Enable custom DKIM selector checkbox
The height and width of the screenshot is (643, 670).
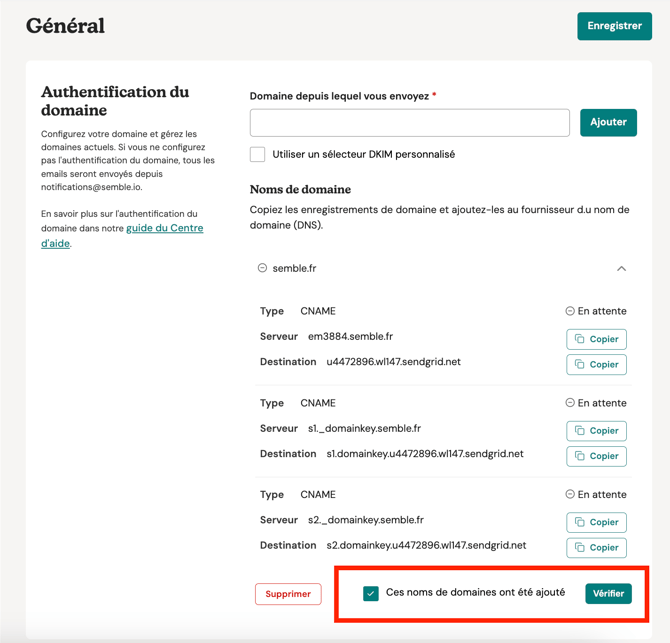258,154
